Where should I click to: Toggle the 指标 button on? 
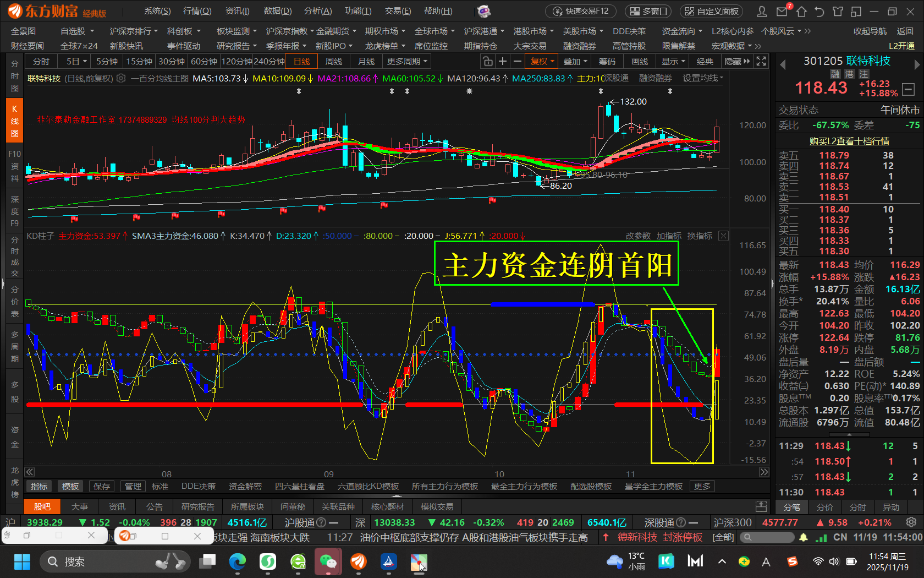click(39, 487)
